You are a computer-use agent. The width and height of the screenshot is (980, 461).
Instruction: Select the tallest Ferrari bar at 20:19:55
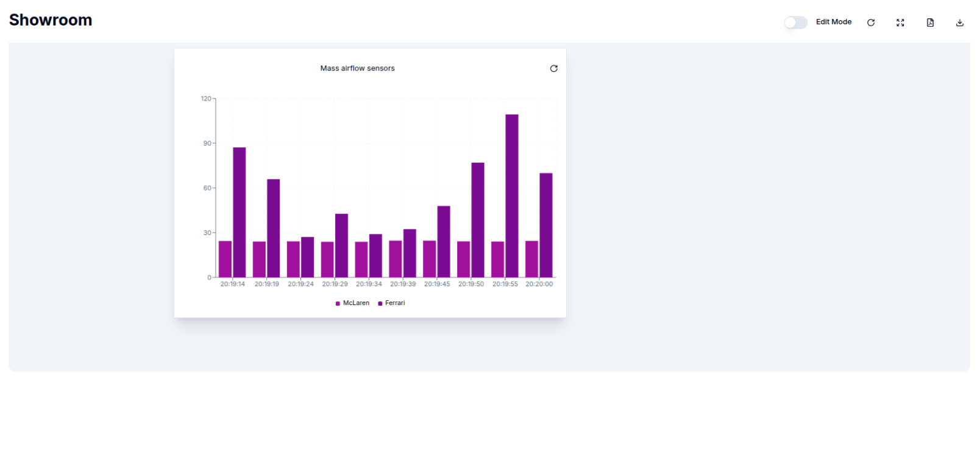(512, 196)
